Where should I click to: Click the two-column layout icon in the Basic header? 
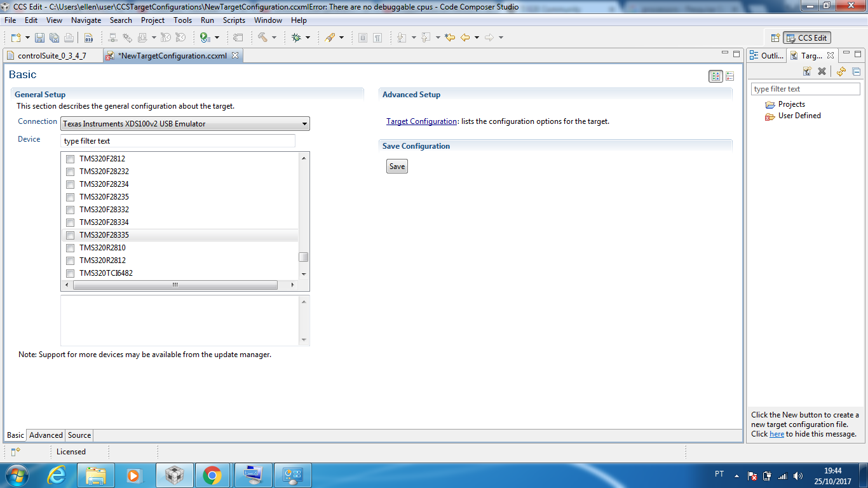[x=716, y=76]
